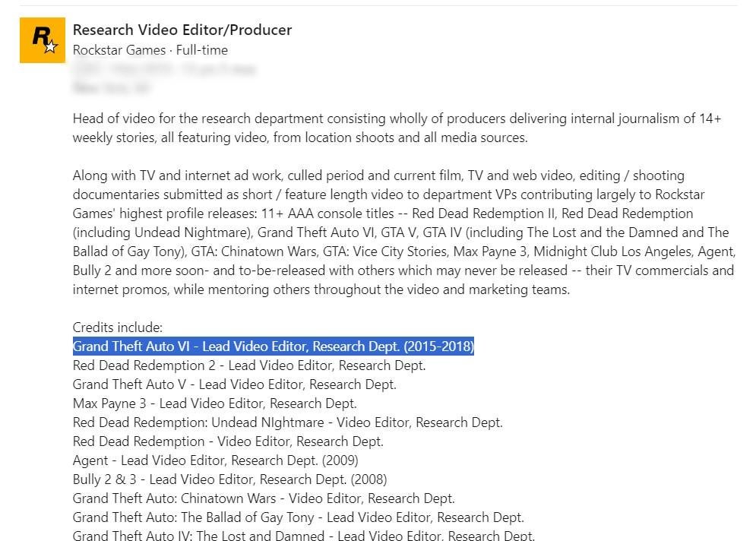
Task: Click the Agent (2009) credit line
Action: (215, 460)
